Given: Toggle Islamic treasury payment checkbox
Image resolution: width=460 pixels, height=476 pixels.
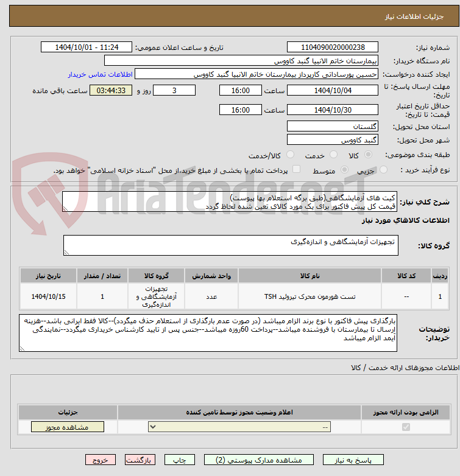Looking at the screenshot, I should (296, 169).
